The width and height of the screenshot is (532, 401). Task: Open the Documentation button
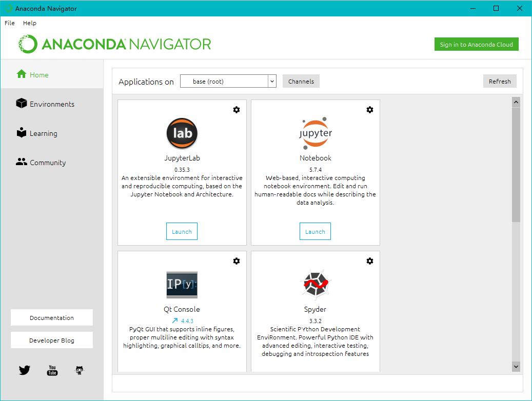(52, 317)
